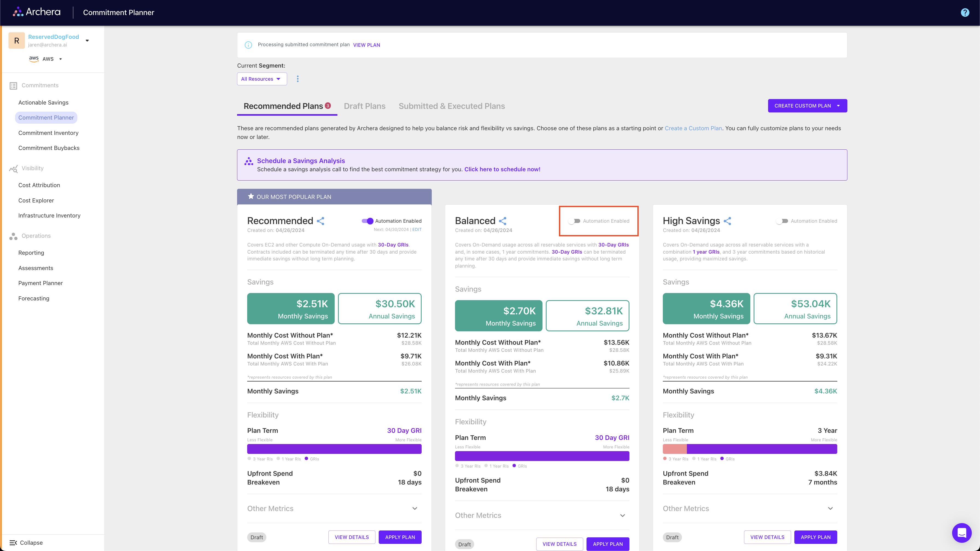Click the share icon next to Balanced
Viewport: 980px width, 551px height.
[503, 221]
